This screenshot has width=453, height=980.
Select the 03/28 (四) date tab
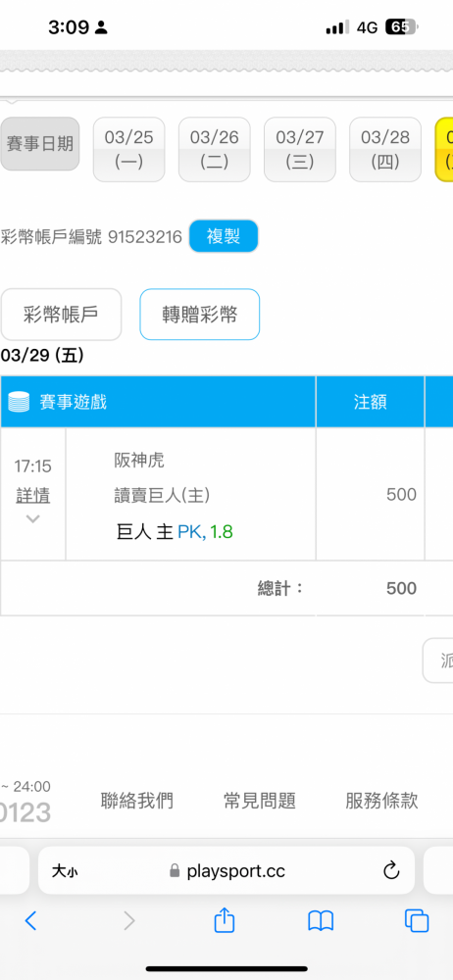(384, 149)
